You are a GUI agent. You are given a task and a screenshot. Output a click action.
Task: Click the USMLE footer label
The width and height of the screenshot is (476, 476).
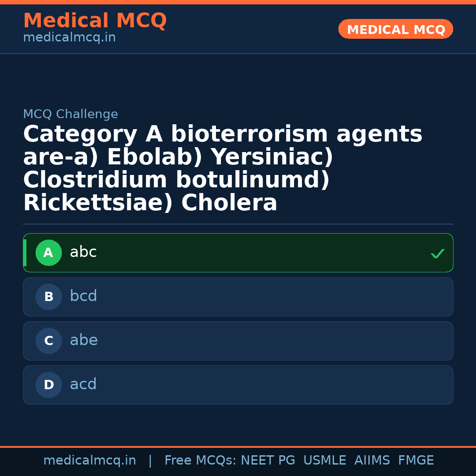click(324, 461)
